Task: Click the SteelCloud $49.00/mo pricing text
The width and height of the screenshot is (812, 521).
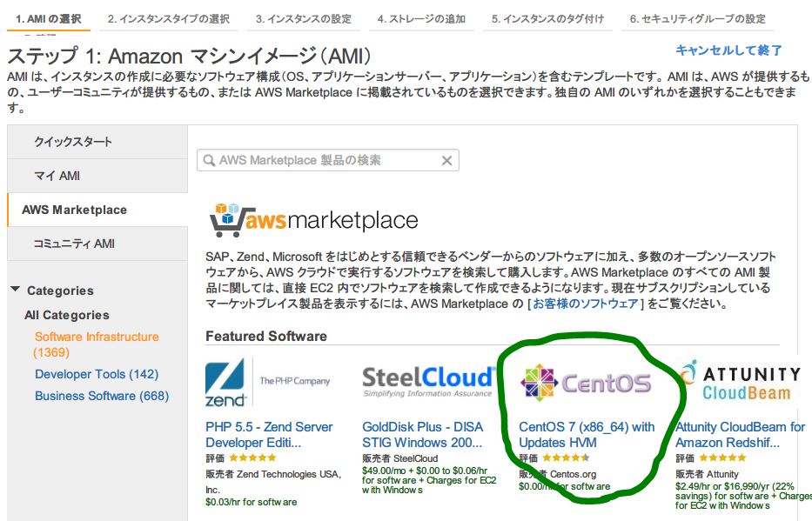Action: (x=429, y=480)
